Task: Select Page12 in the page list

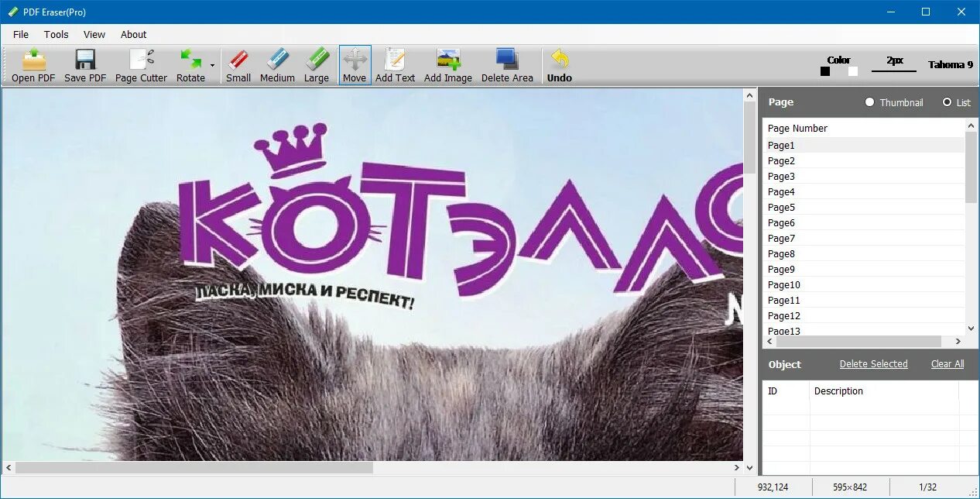Action: click(864, 315)
